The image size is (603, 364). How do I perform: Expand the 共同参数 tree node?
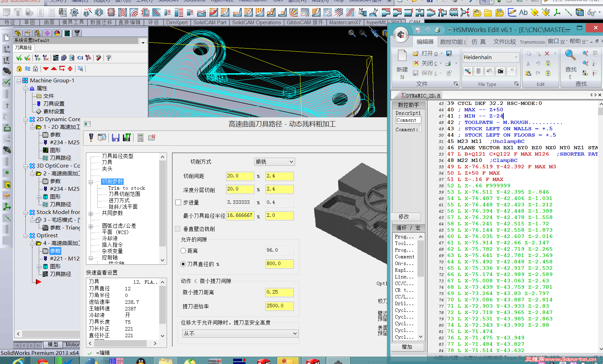tap(91, 214)
